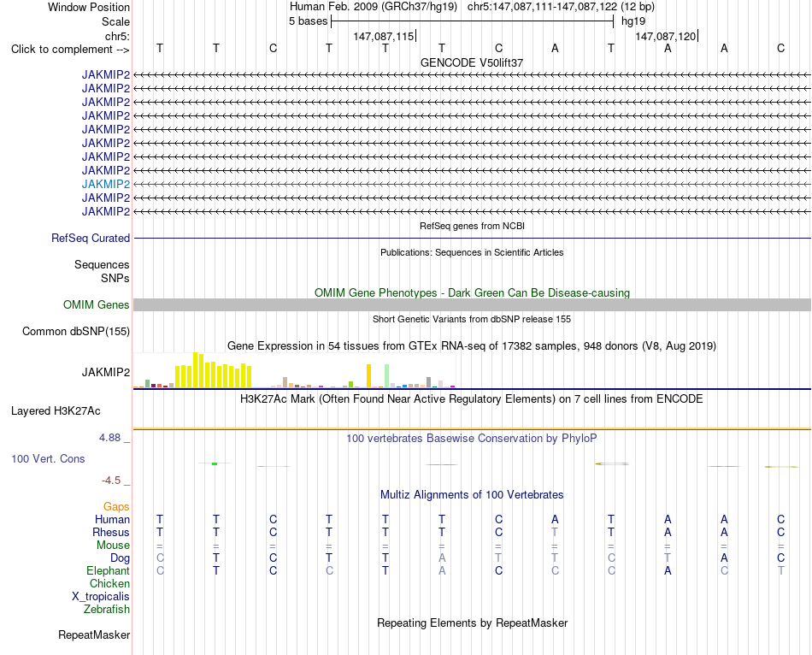
Task: Select the Dog alignment row label
Action: (120, 558)
